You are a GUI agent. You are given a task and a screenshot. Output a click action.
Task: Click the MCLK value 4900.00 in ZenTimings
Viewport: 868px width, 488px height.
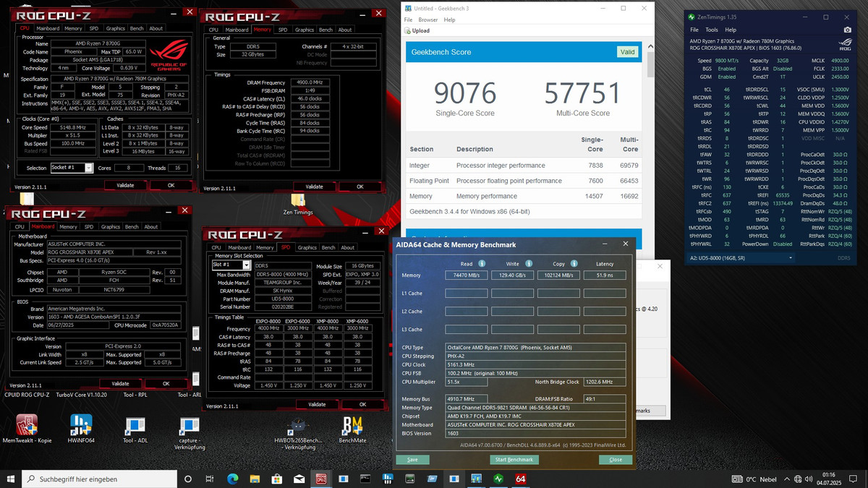(839, 60)
